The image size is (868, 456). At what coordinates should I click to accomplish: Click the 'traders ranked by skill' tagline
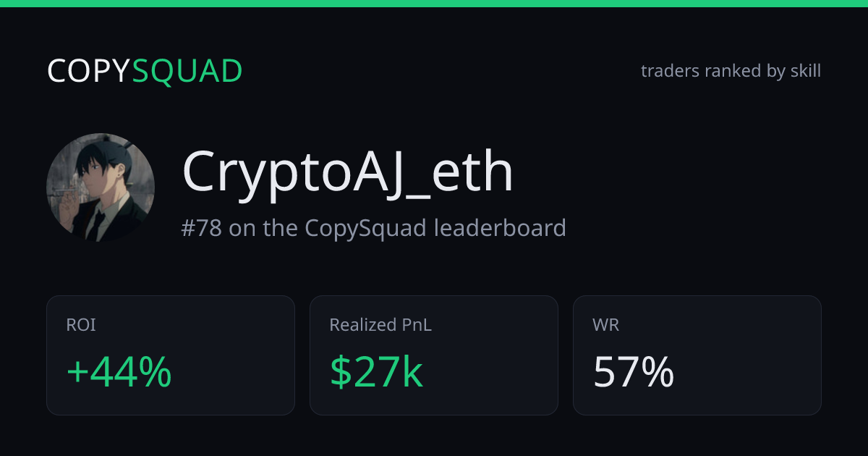731,71
